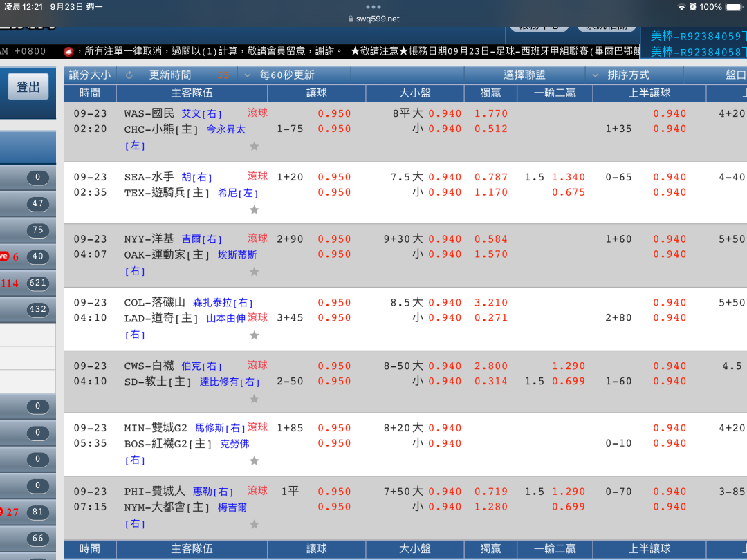
Task: Click sidebar count badge 66
Action: coord(37,539)
